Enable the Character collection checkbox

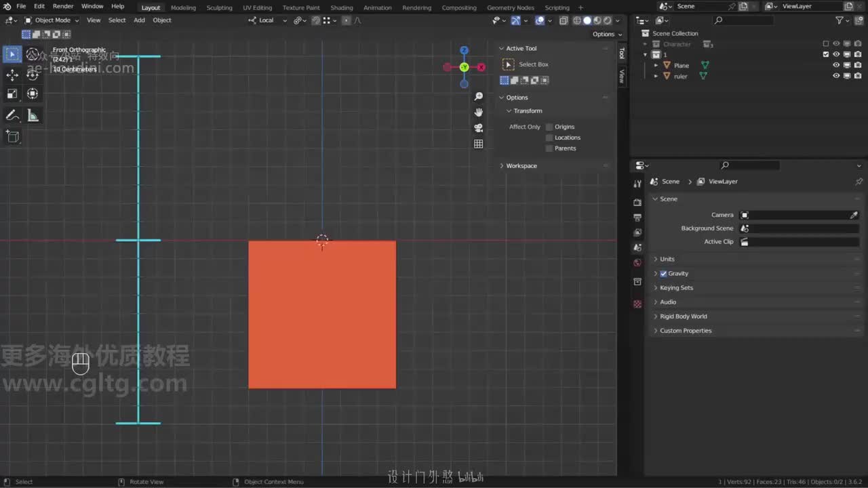(826, 44)
